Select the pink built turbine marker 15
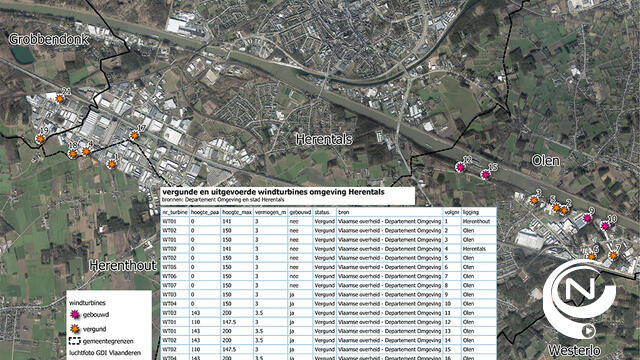This screenshot has width=640, height=360. 485,175
